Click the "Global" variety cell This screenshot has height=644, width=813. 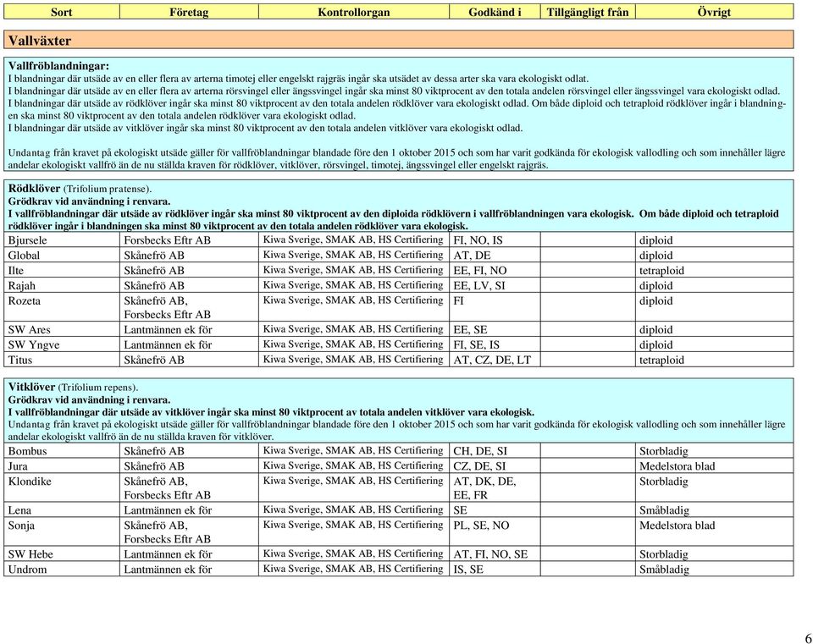62,255
